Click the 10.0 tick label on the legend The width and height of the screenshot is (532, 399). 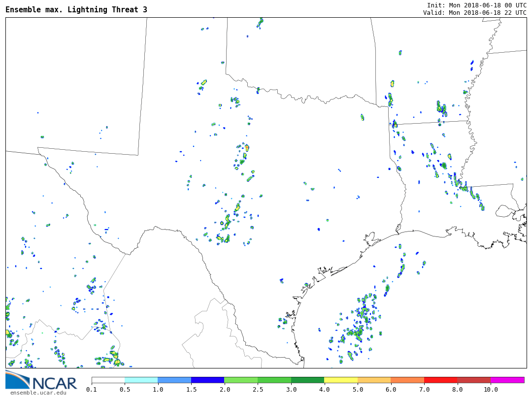(x=491, y=390)
